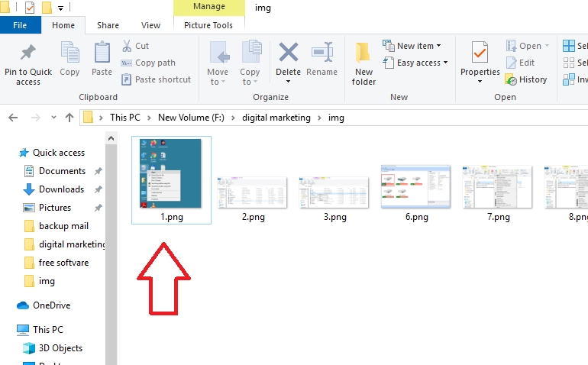The height and width of the screenshot is (365, 588).
Task: Open the History icon in ribbon
Action: [x=512, y=79]
